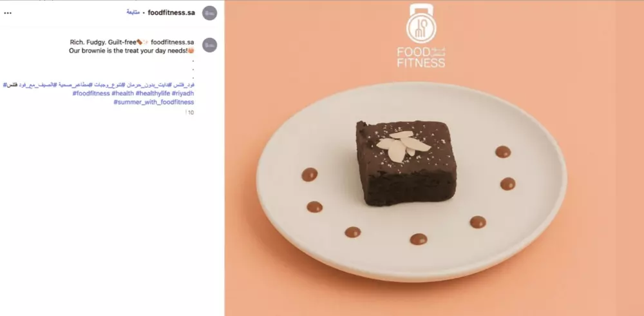Open the #health hashtag
The width and height of the screenshot is (644, 316).
pos(122,94)
